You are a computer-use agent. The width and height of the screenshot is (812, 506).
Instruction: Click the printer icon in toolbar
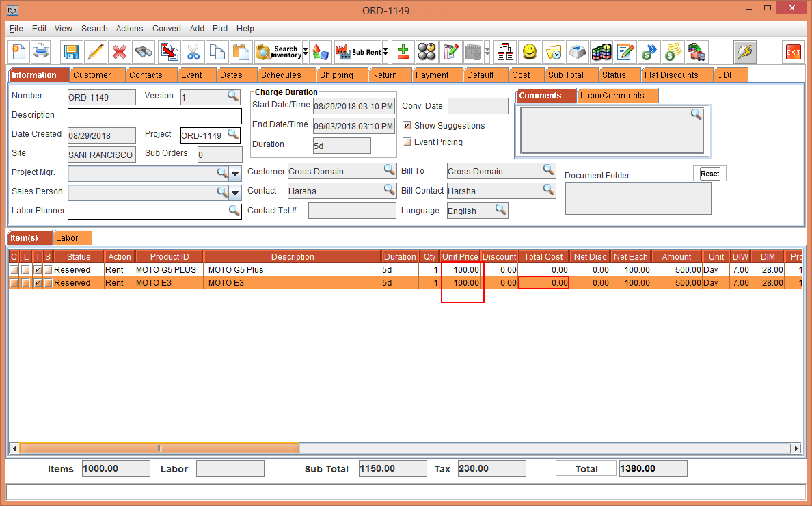(41, 52)
